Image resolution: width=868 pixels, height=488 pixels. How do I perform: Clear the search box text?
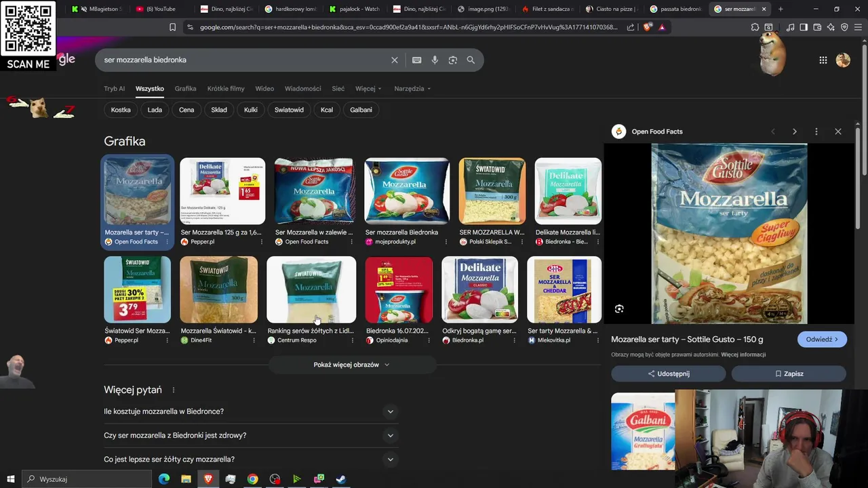point(395,60)
